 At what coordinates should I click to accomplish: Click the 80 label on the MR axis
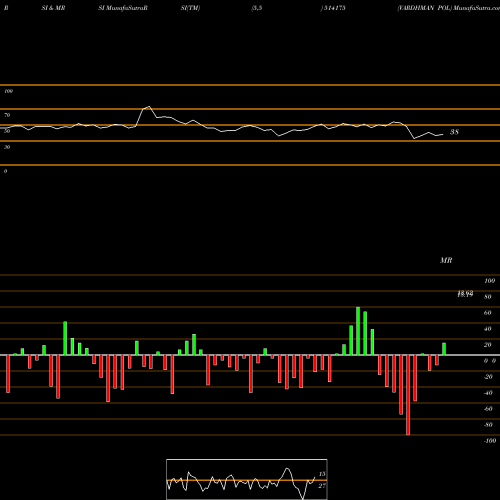488,297
